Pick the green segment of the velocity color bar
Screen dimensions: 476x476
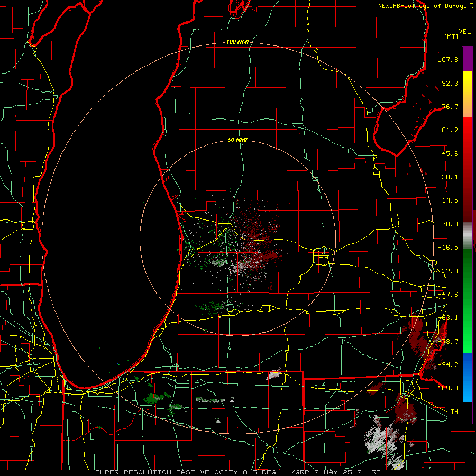pyautogui.click(x=467, y=300)
